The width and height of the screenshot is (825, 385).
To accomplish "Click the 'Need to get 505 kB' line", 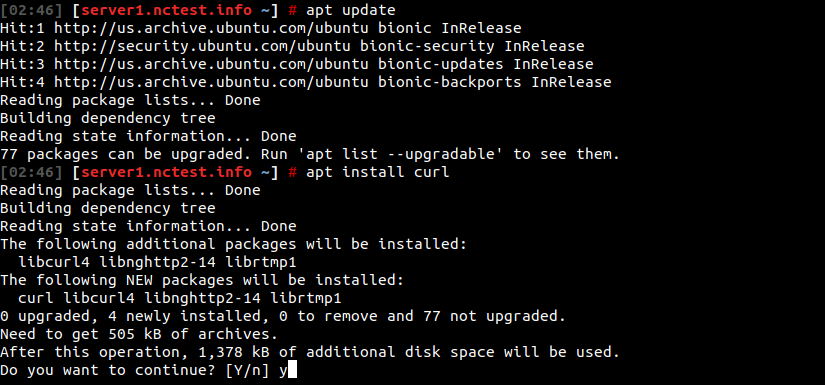I will [139, 334].
